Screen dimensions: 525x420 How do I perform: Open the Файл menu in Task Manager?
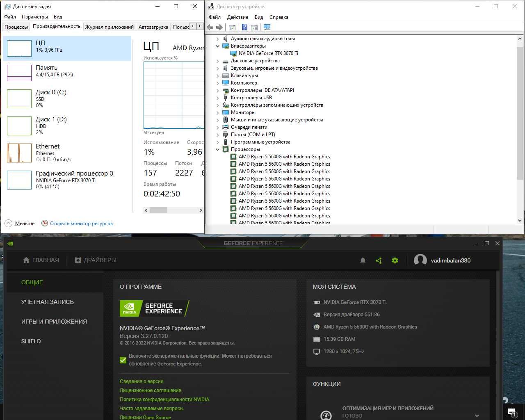[x=10, y=17]
